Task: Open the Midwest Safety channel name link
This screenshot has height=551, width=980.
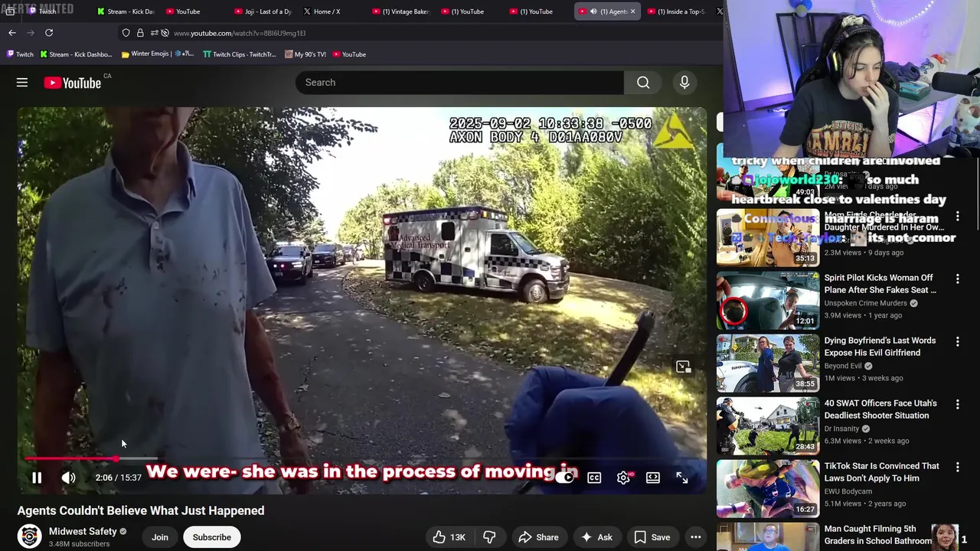Action: (83, 531)
